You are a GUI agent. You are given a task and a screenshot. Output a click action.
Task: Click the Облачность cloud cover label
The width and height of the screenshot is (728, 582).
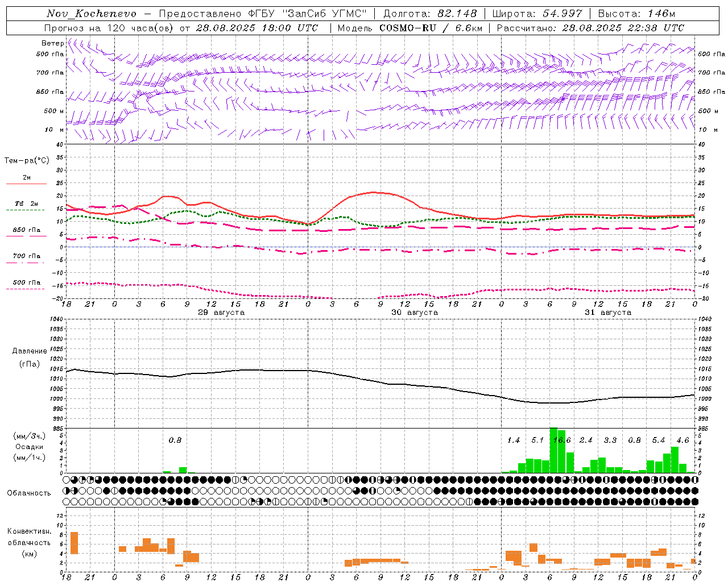pos(29,493)
